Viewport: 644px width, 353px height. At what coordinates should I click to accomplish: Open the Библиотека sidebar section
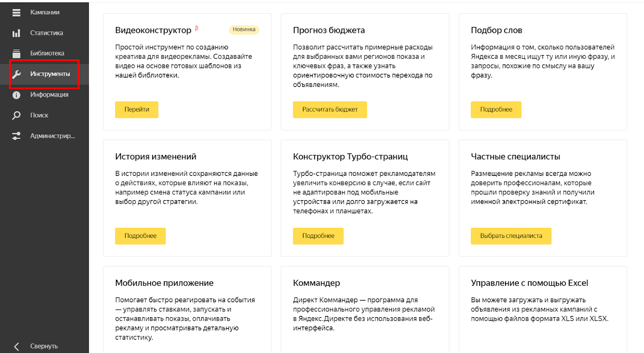point(47,53)
